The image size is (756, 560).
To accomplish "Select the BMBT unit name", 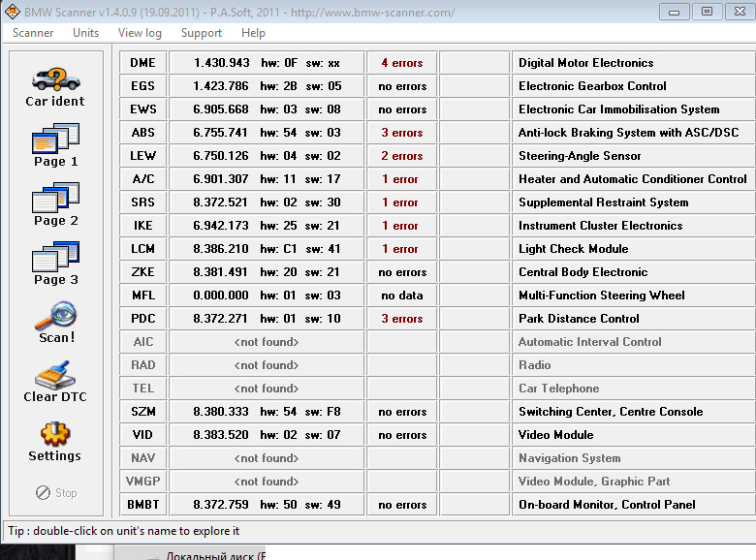I will (x=143, y=504).
